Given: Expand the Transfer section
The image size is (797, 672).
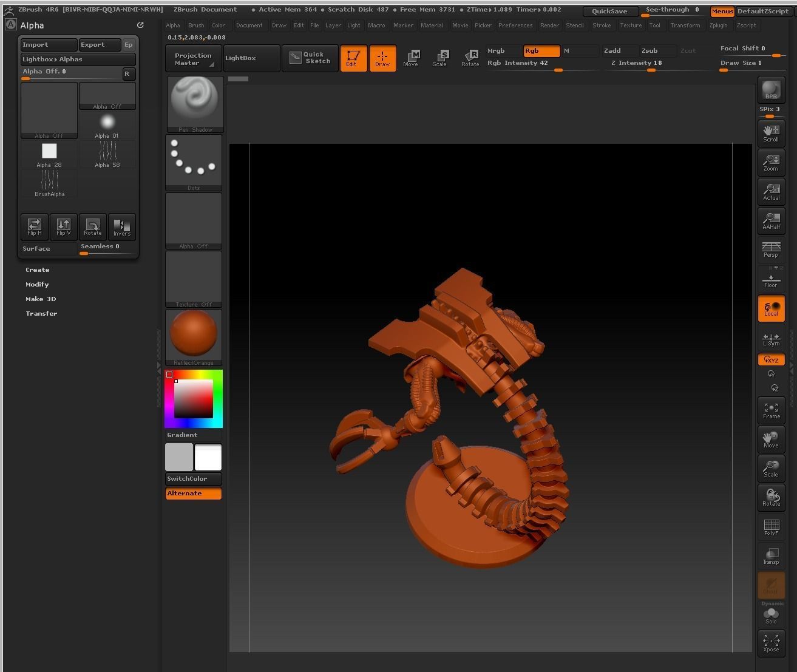Looking at the screenshot, I should coord(41,314).
